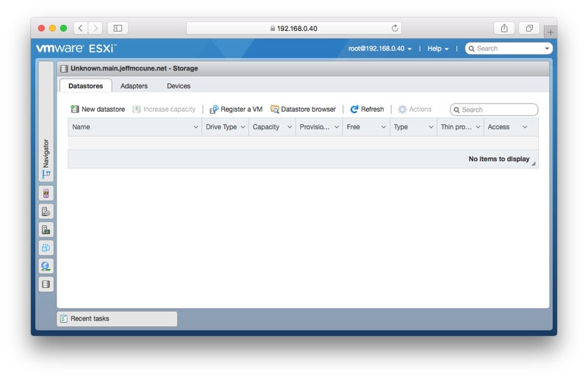Open the Host icon in sidebar

pyautogui.click(x=46, y=193)
